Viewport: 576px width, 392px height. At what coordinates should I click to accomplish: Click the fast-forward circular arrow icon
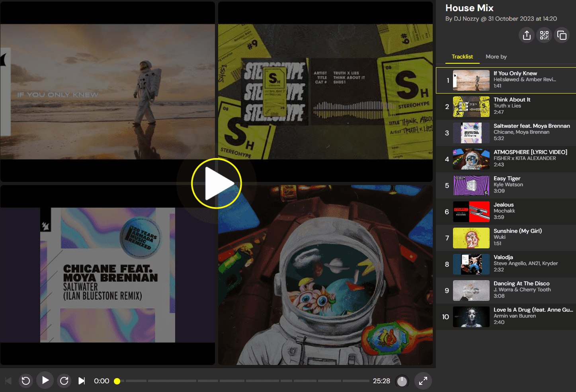click(x=64, y=381)
